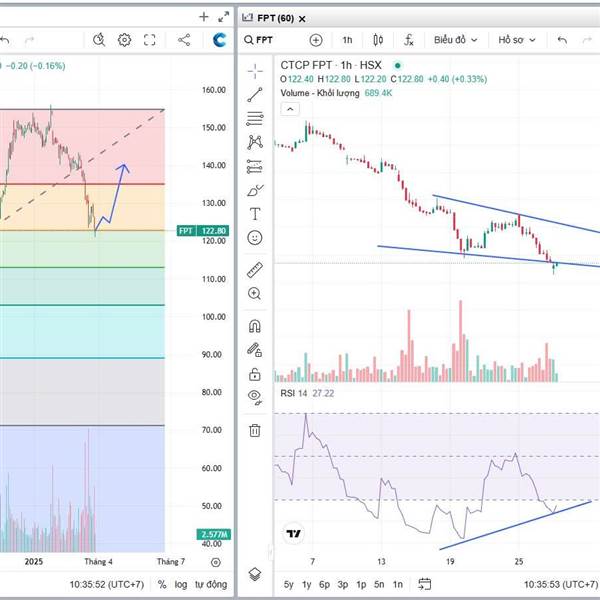Set time range to 6p

tap(324, 584)
